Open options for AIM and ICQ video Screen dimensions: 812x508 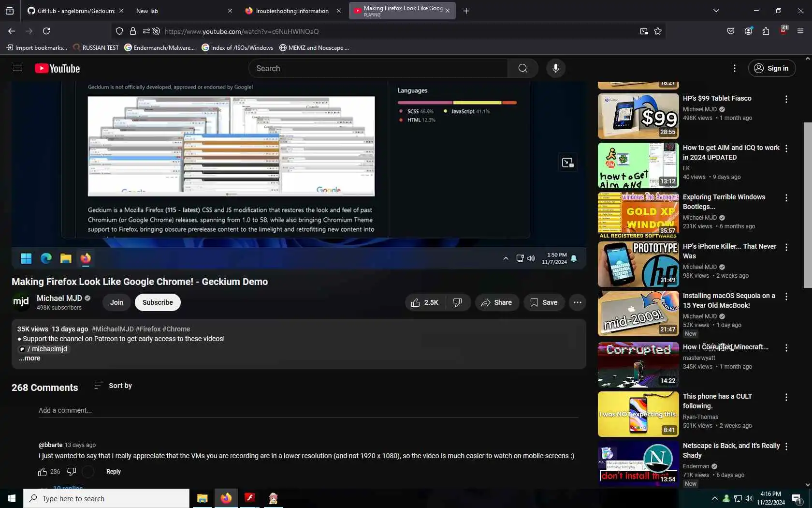(x=786, y=149)
